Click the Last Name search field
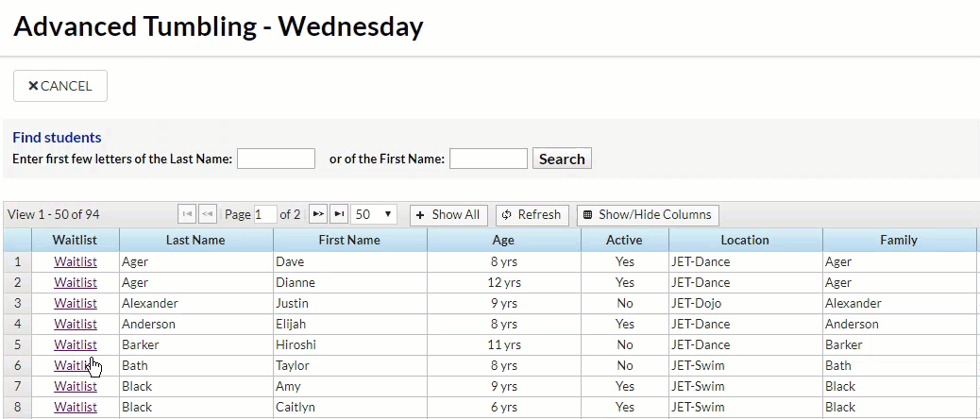This screenshot has height=419, width=980. 276,159
